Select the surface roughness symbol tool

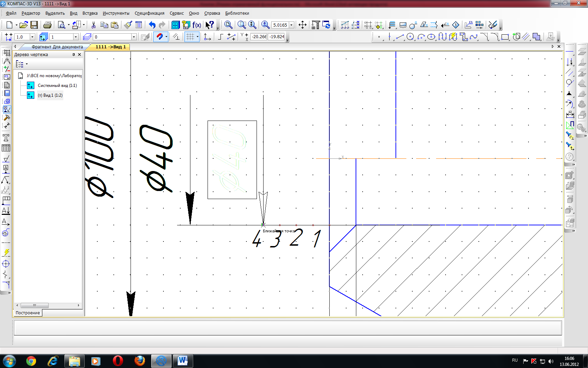point(6,159)
